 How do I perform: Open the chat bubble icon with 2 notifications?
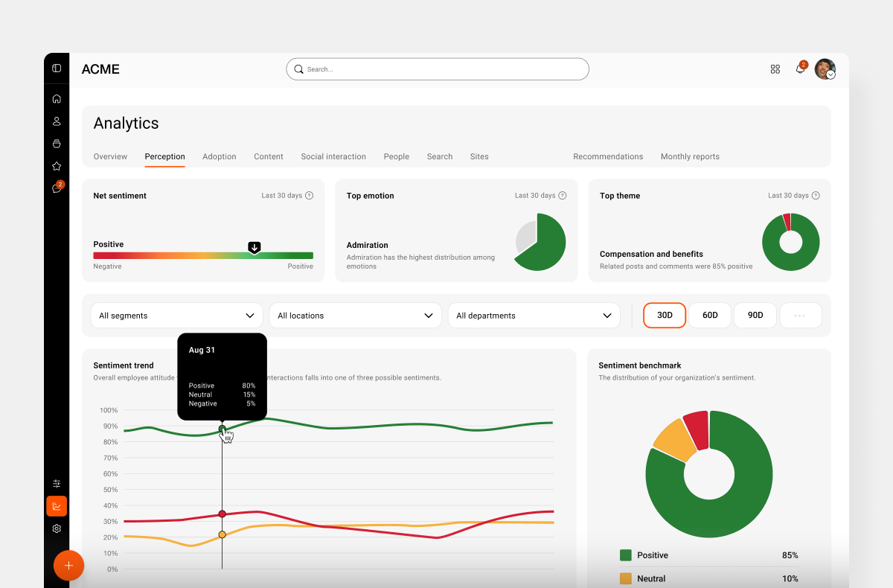[56, 188]
